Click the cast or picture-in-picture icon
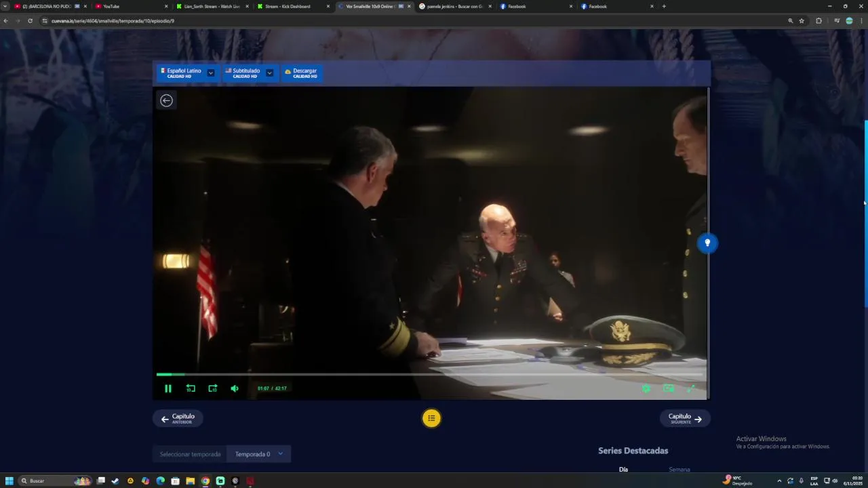Screen dimensions: 868x488 669,388
